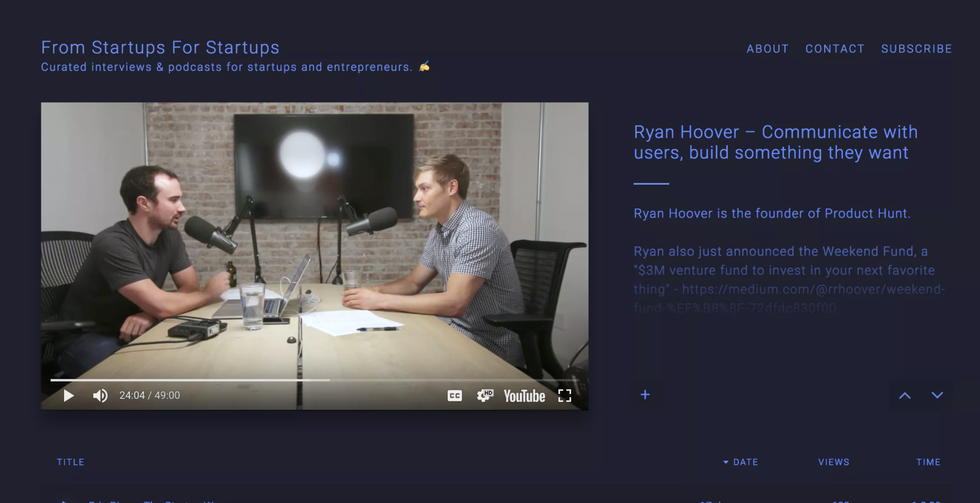
Task: Open the video on YouTube
Action: point(524,396)
